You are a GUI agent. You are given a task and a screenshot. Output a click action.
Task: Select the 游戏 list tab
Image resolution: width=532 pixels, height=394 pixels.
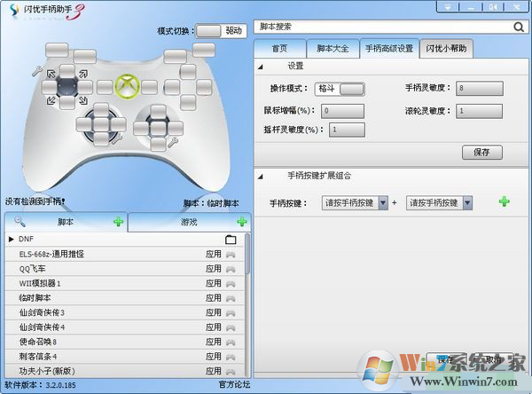[190, 222]
